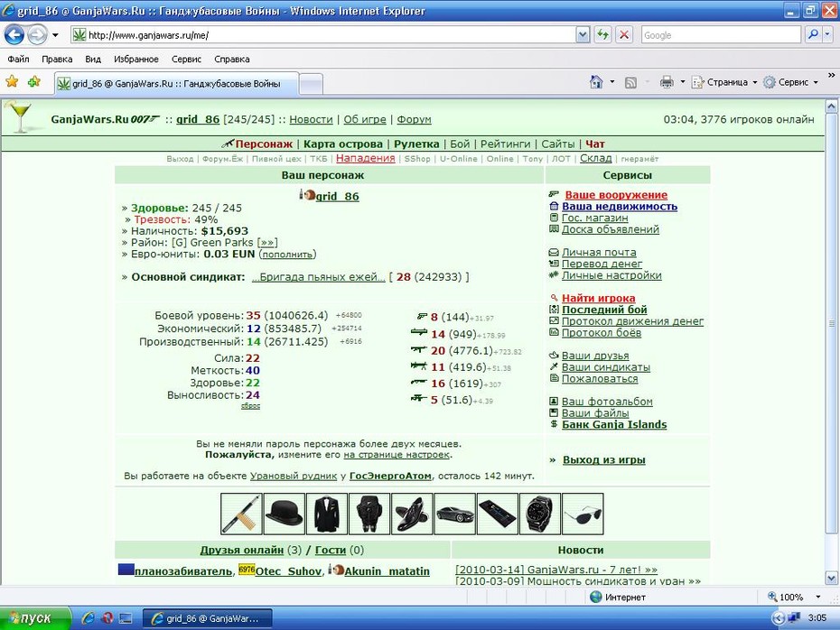Image resolution: width=840 pixels, height=630 pixels.
Task: Click the Print icon in IE toolbar
Action: (667, 82)
